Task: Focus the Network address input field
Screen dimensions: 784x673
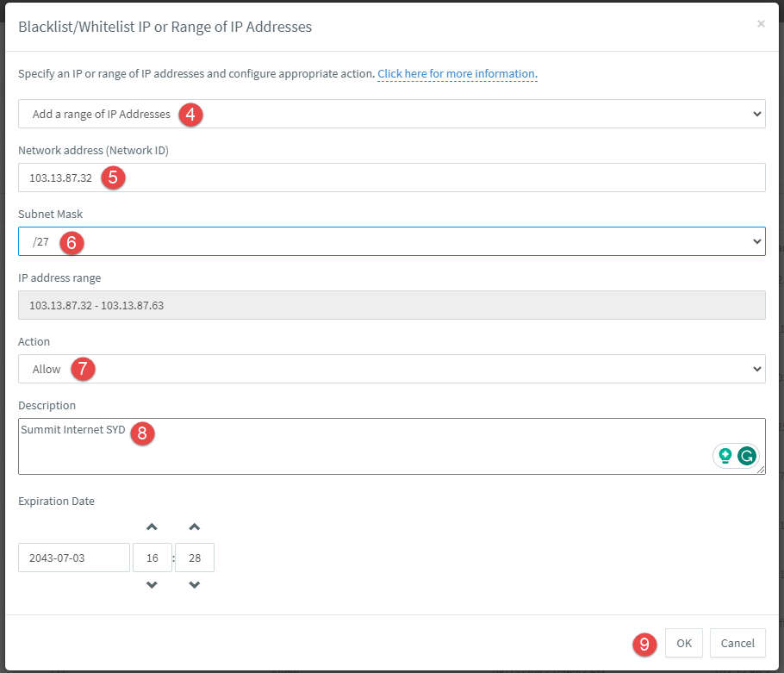Action: pos(392,178)
